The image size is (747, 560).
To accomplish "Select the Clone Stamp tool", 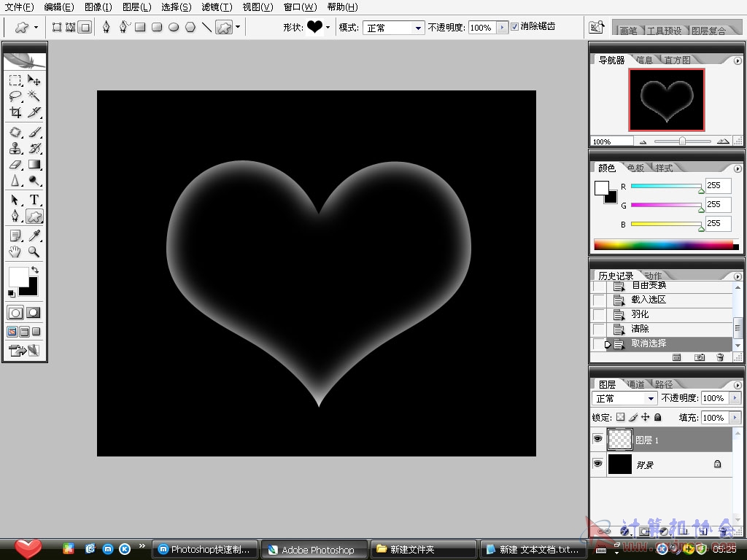I will (x=15, y=149).
